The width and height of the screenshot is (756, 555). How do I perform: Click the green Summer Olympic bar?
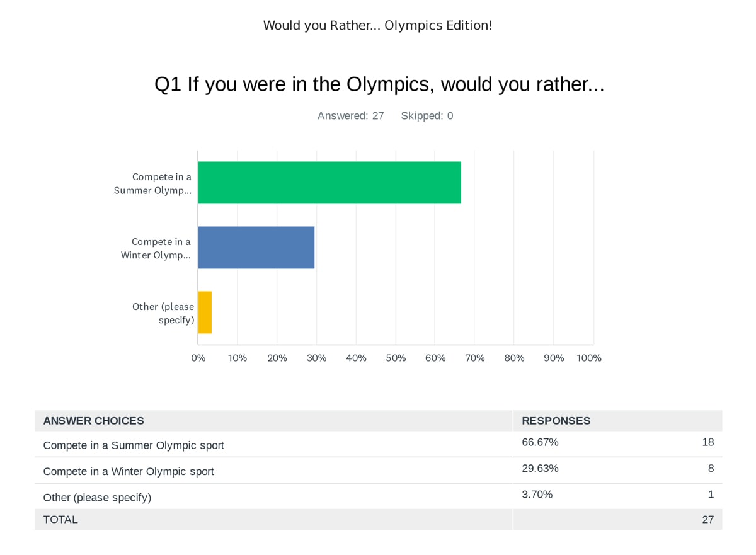click(x=329, y=183)
